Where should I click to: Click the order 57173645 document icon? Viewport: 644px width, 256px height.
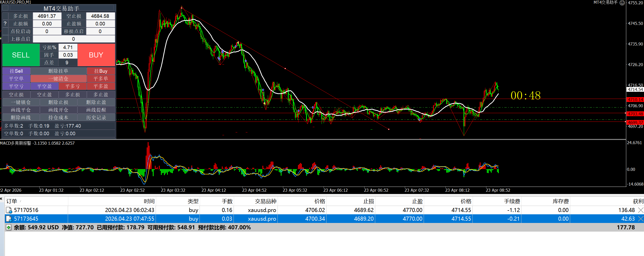(x=9, y=219)
